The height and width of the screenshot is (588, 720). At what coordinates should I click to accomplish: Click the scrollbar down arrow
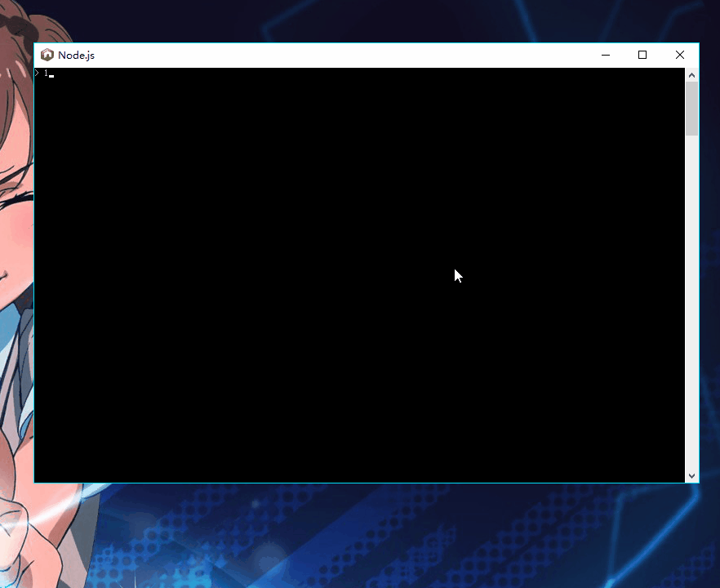(x=691, y=475)
